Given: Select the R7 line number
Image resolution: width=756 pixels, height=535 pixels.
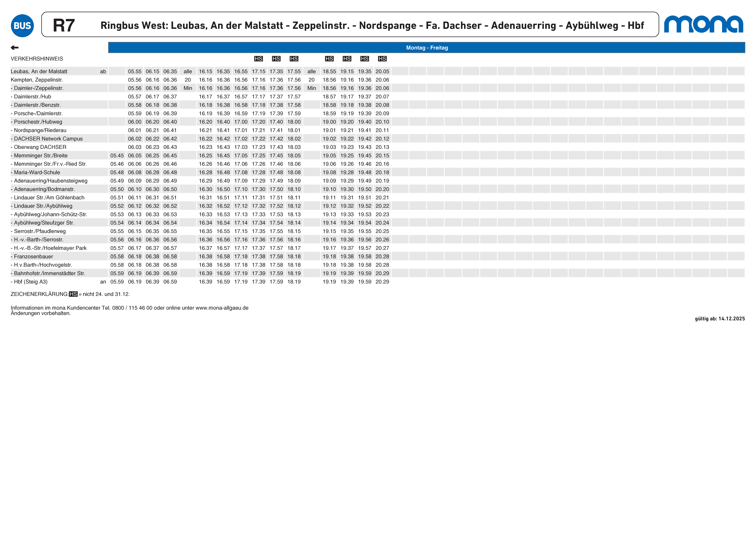Looking at the screenshot, I should [x=64, y=25].
